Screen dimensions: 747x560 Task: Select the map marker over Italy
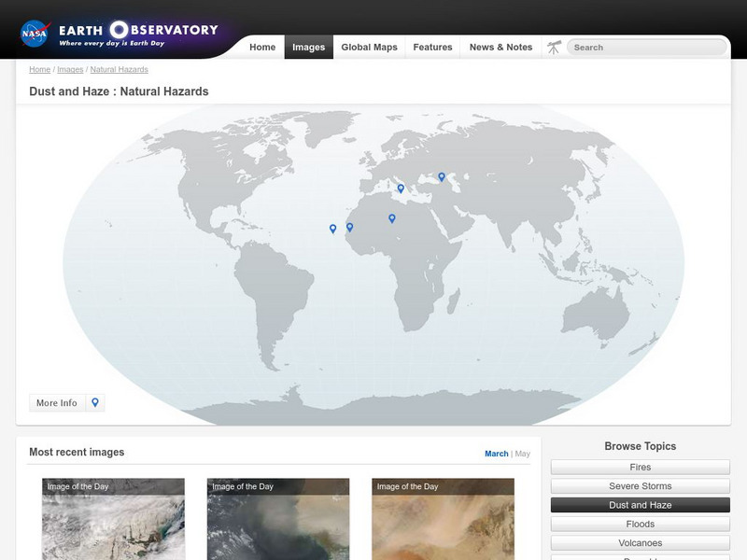click(x=401, y=189)
